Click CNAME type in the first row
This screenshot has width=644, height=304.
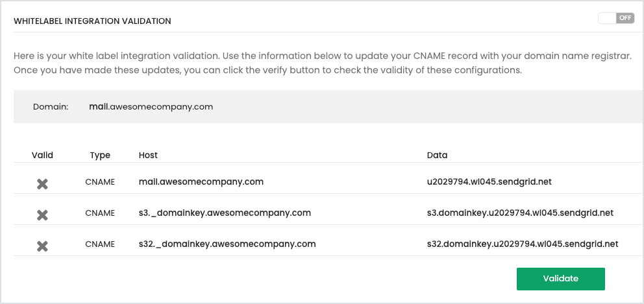pos(100,182)
